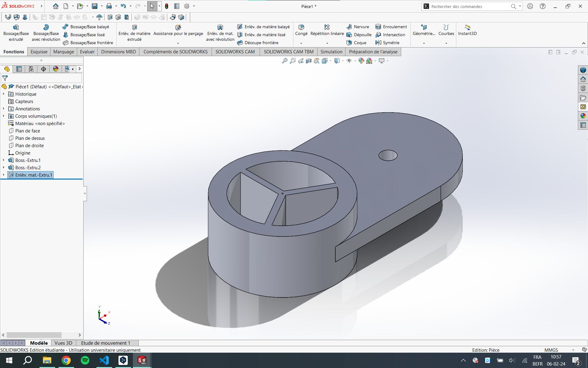Click the Save icon in title bar
588x368 pixels.
tap(95, 6)
